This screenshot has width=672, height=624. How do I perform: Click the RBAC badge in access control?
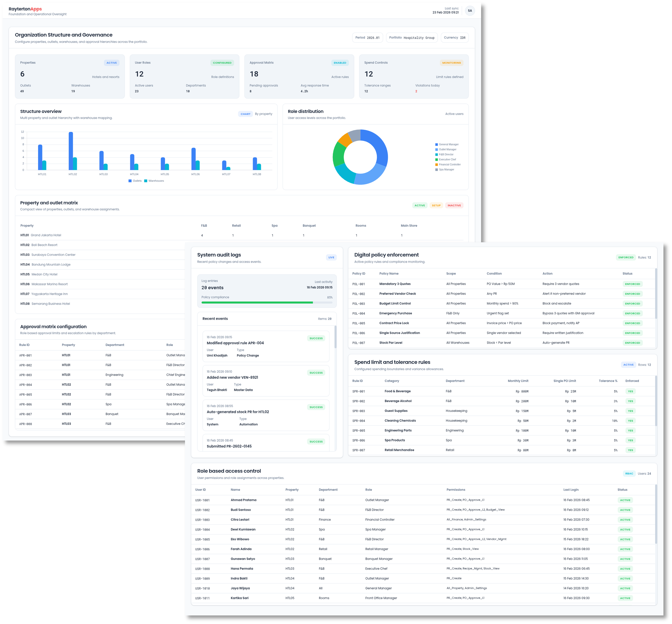click(x=629, y=474)
